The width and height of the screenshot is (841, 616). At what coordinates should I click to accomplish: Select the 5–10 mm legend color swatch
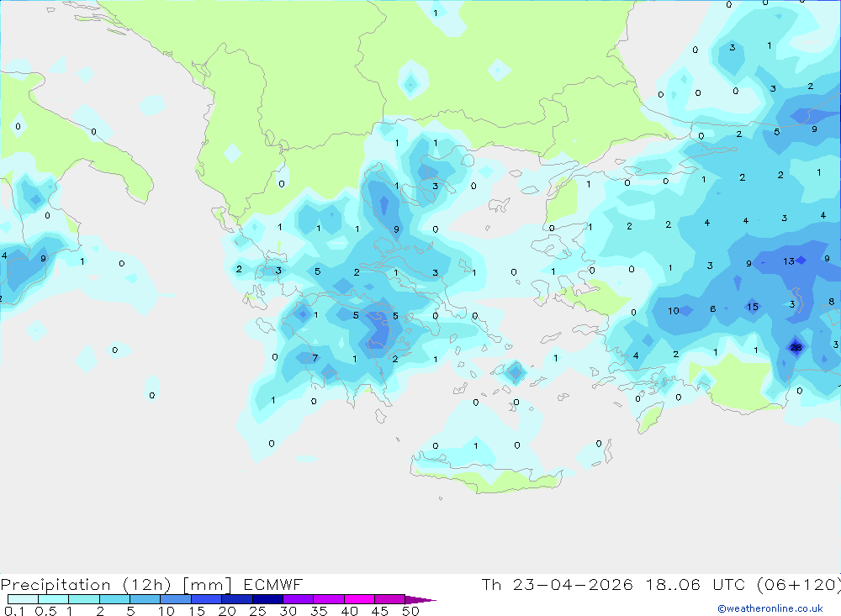[x=145, y=599]
